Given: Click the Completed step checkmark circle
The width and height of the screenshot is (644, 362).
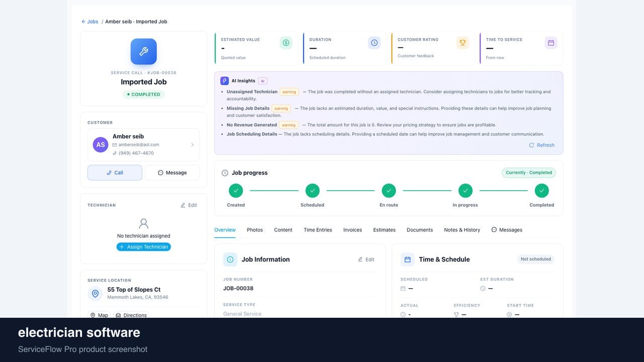Looking at the screenshot, I should click(542, 191).
